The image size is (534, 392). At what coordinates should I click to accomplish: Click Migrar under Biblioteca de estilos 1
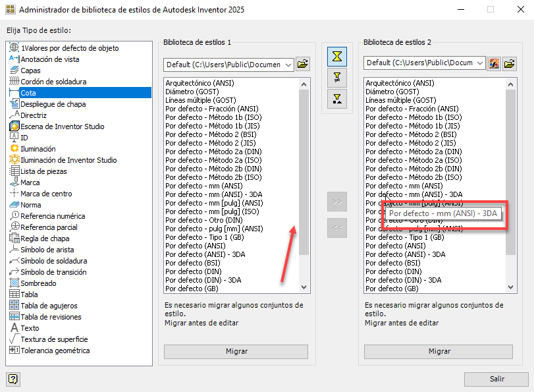[x=236, y=351]
